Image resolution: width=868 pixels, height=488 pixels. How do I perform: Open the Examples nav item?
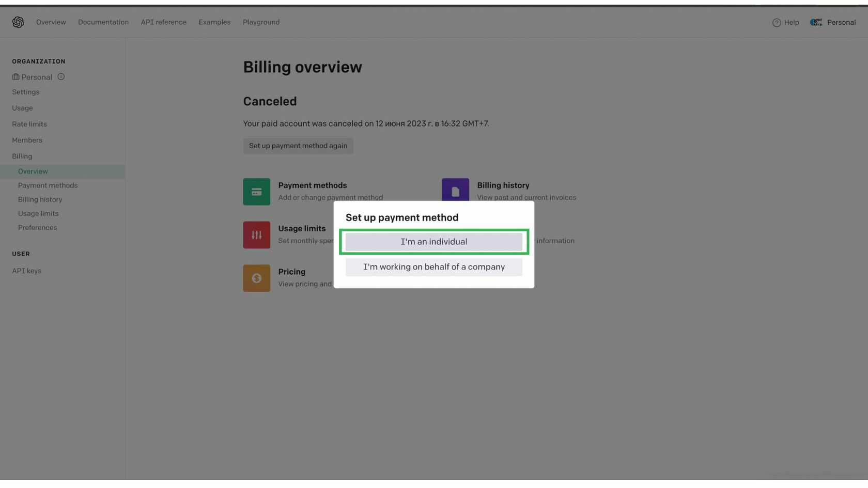tap(214, 22)
